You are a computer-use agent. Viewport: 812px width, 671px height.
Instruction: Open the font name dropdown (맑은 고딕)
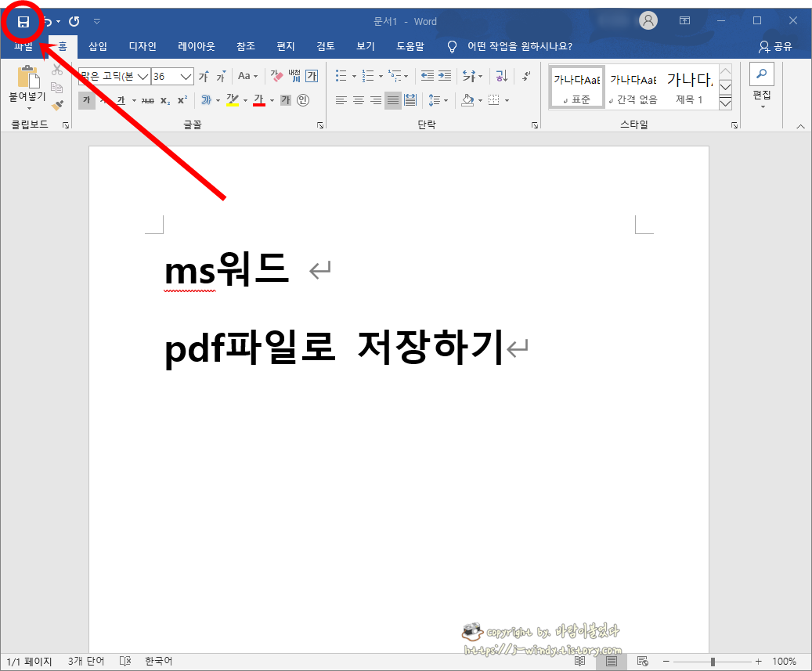pyautogui.click(x=143, y=77)
